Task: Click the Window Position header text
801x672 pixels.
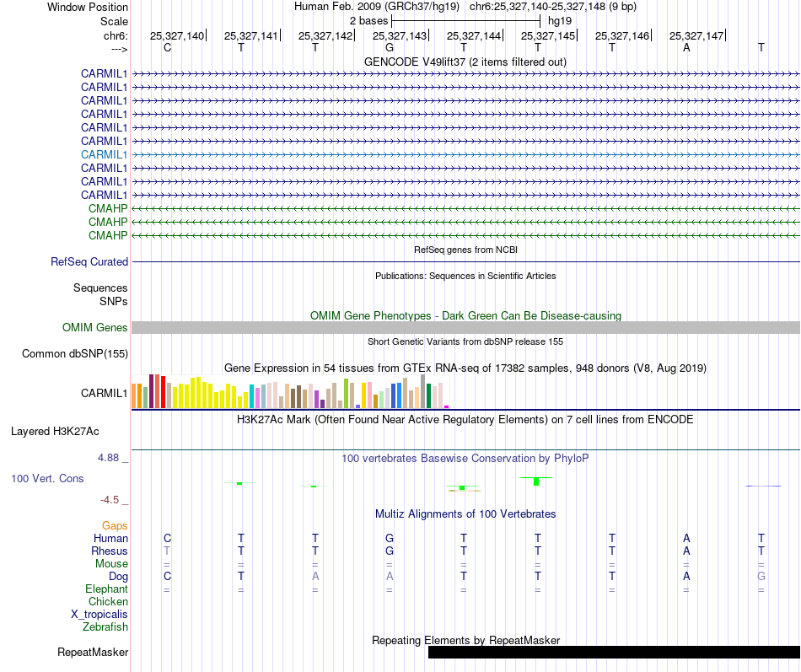Action: coord(88,7)
